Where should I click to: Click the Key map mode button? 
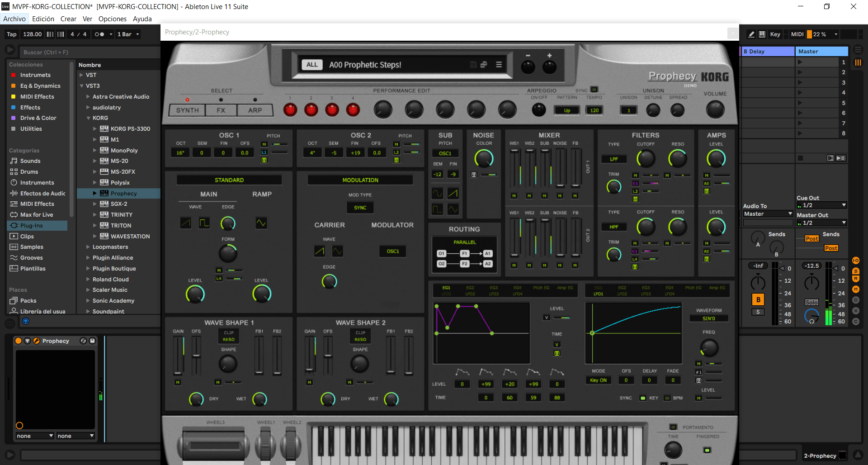pos(775,34)
